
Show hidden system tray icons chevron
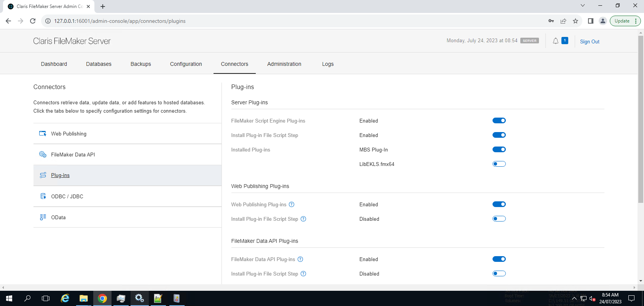tap(574, 298)
